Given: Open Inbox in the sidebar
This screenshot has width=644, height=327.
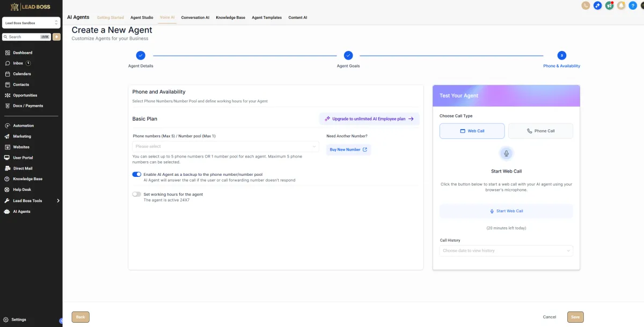Looking at the screenshot, I should pos(18,63).
